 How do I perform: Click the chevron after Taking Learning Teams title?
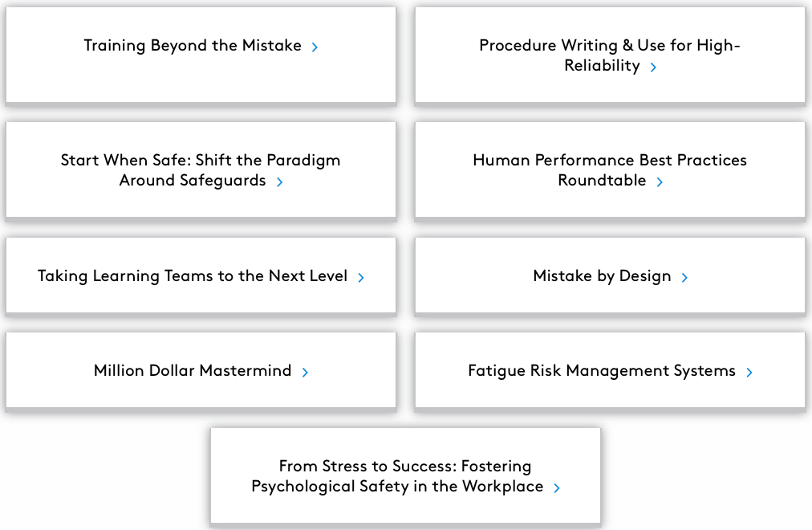pos(361,278)
